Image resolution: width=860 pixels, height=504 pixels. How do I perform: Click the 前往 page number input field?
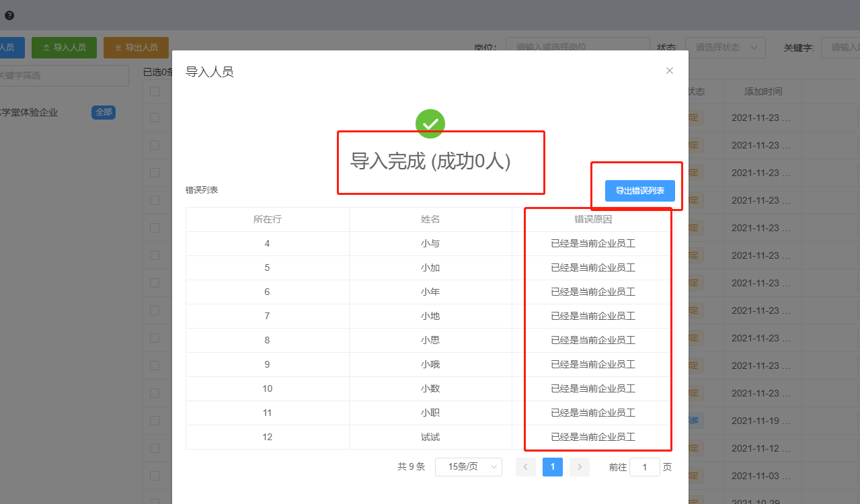click(x=645, y=467)
